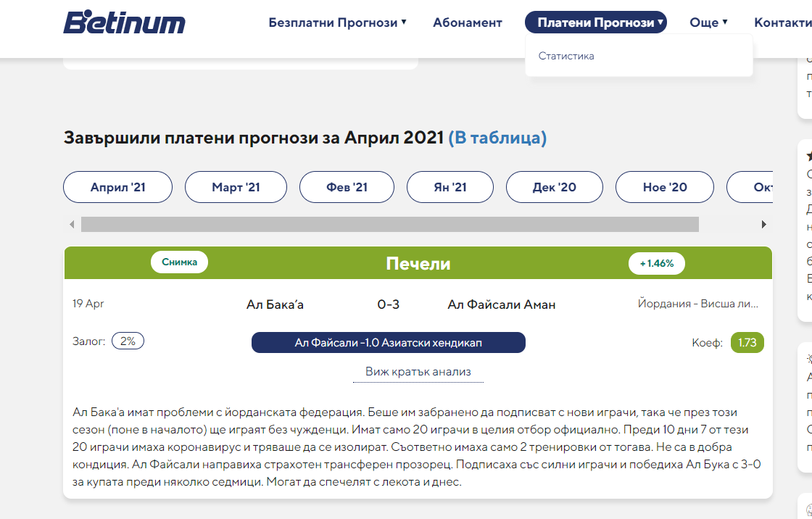Image resolution: width=812 pixels, height=519 pixels.
Task: Expand the Още menu
Action: click(708, 22)
